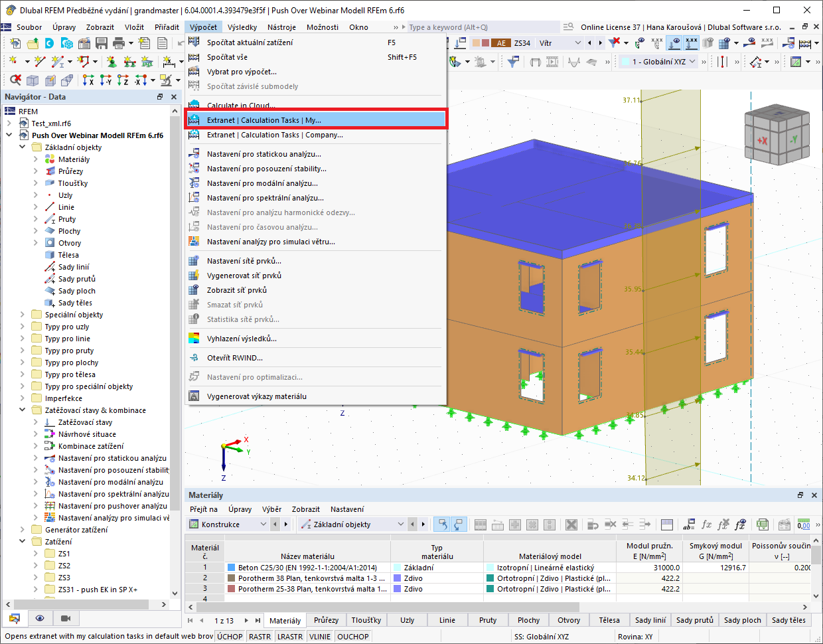
Task: Open the Nástroje menu
Action: [x=281, y=27]
